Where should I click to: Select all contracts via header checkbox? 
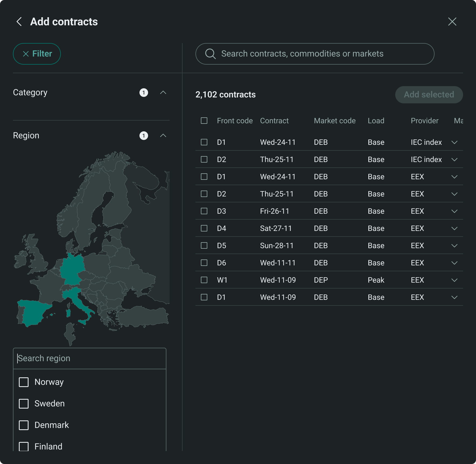[204, 121]
